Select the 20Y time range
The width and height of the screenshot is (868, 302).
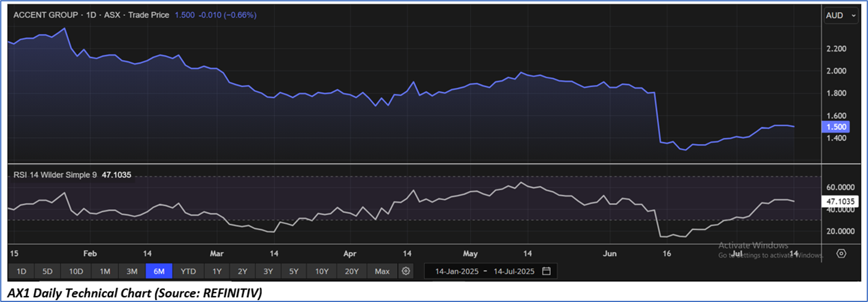(x=352, y=271)
